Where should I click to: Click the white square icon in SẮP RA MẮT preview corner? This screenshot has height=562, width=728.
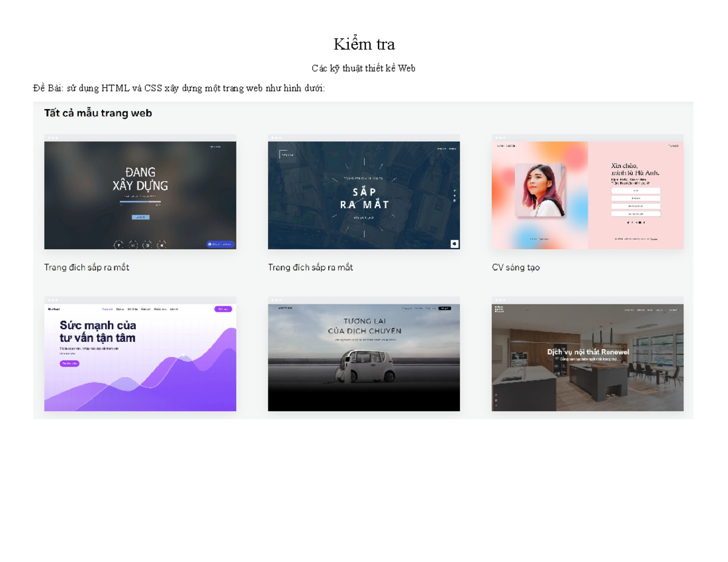454,244
